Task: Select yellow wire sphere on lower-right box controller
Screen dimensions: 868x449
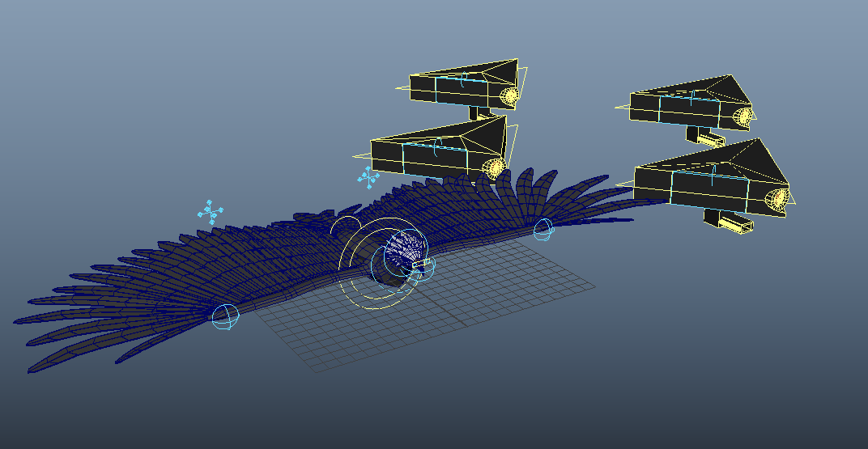Action: point(777,200)
